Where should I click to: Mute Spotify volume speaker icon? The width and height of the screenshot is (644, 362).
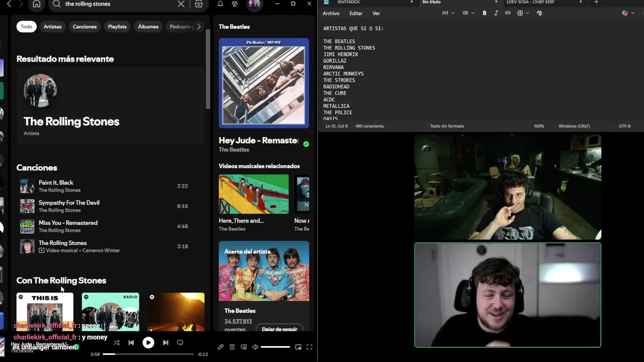coord(255,347)
